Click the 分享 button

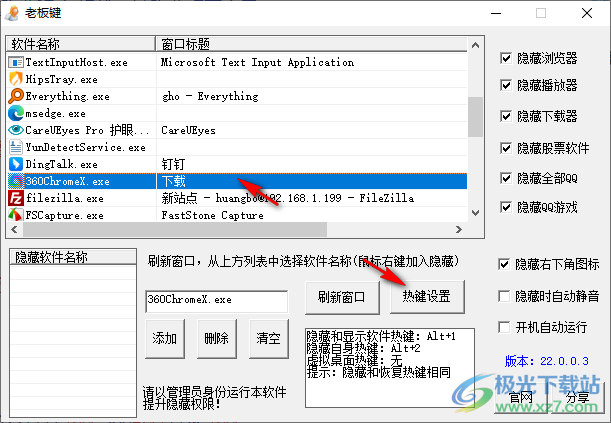[x=577, y=398]
